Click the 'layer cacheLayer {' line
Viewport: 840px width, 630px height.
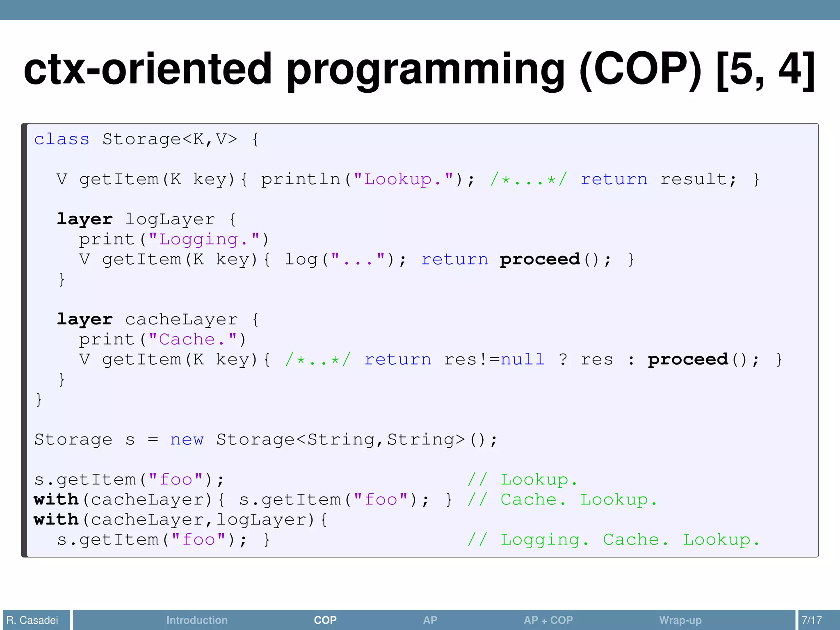(x=158, y=320)
